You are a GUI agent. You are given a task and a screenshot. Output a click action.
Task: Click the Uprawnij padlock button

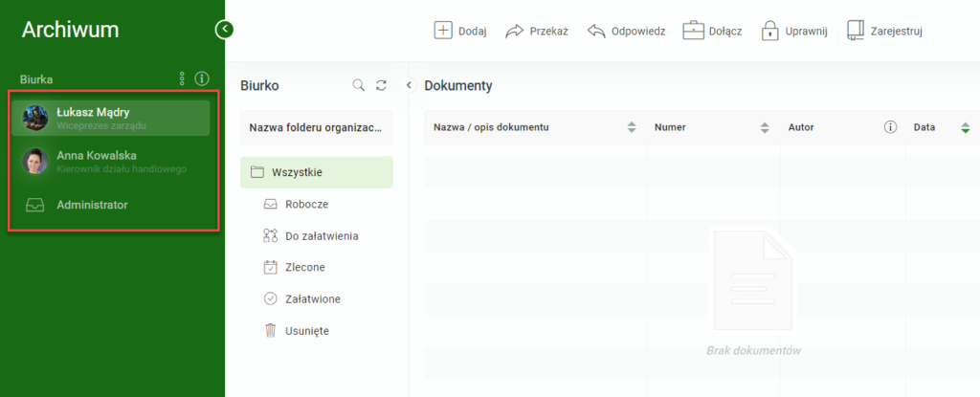point(793,31)
